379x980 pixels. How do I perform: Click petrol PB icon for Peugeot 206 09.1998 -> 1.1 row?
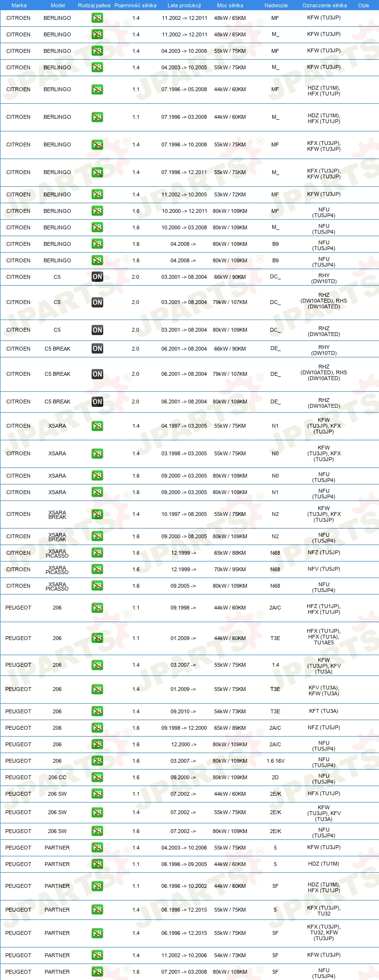pyautogui.click(x=97, y=608)
